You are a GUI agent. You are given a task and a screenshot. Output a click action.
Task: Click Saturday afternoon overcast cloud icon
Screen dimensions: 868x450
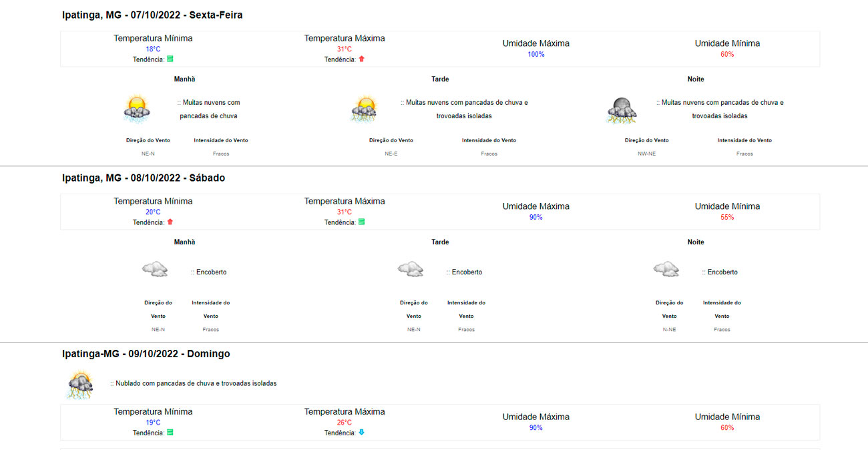pyautogui.click(x=410, y=270)
